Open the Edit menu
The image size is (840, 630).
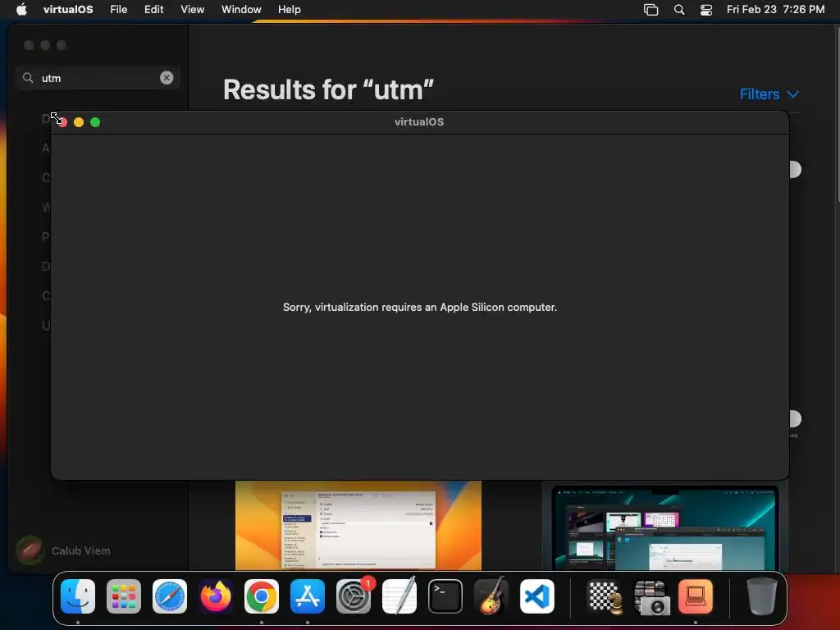coord(153,9)
